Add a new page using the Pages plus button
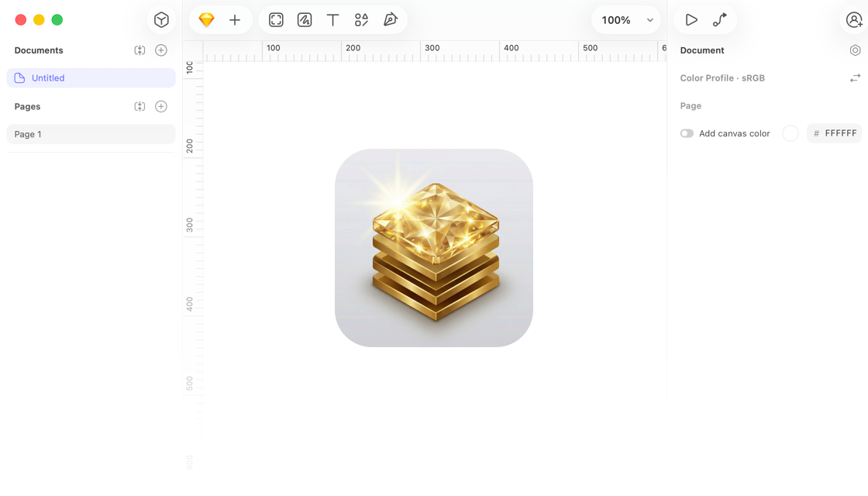 [x=161, y=106]
